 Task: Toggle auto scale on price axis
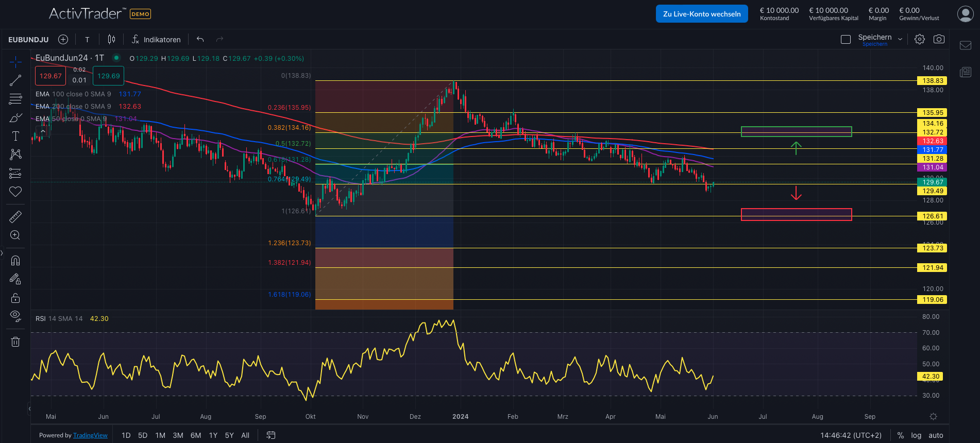click(936, 435)
